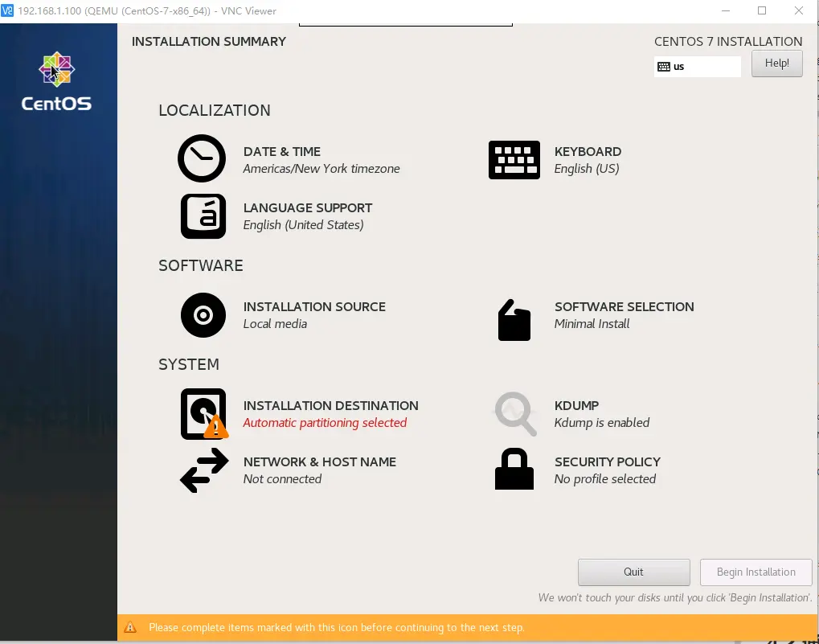
Task: Open KEYBOARD settings label
Action: coord(588,151)
